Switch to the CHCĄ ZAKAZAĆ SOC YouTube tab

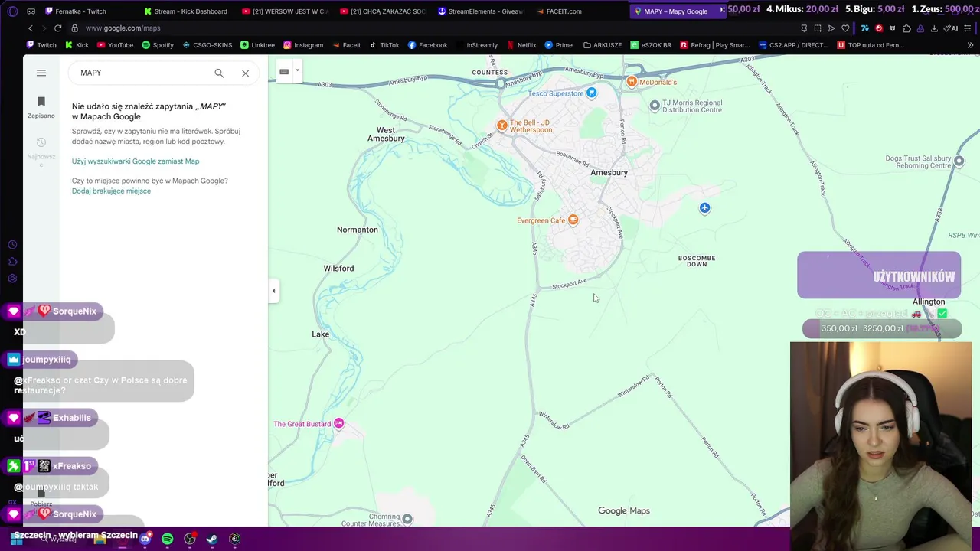[382, 11]
